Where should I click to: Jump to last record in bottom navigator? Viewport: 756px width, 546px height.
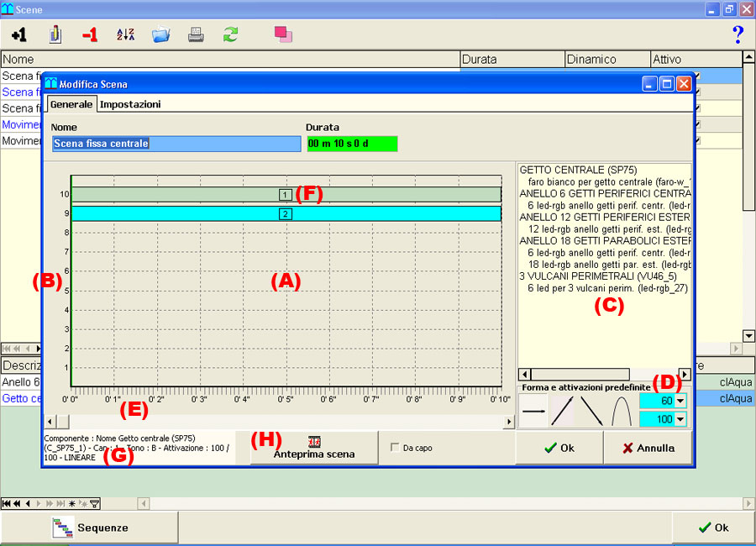tap(60, 503)
